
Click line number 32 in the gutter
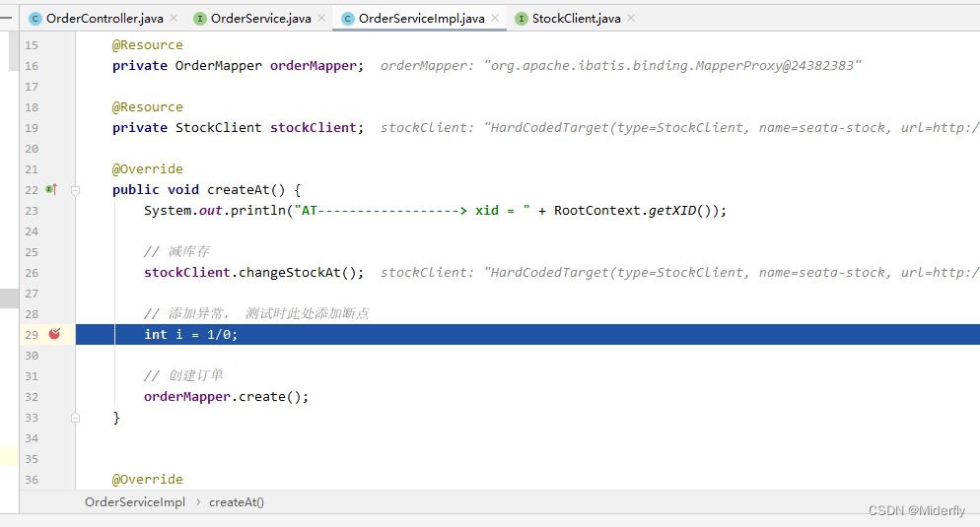[32, 397]
